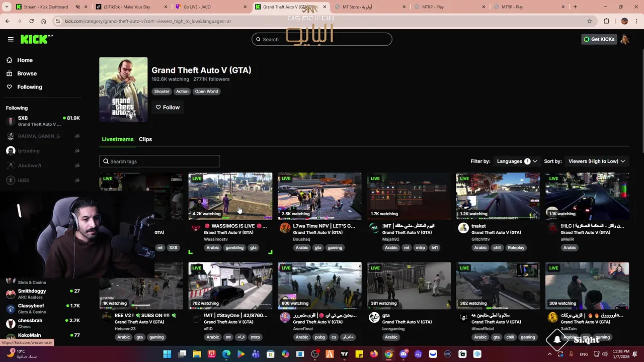This screenshot has height=362, width=644.
Task: Select the Clips tab
Action: tap(145, 139)
